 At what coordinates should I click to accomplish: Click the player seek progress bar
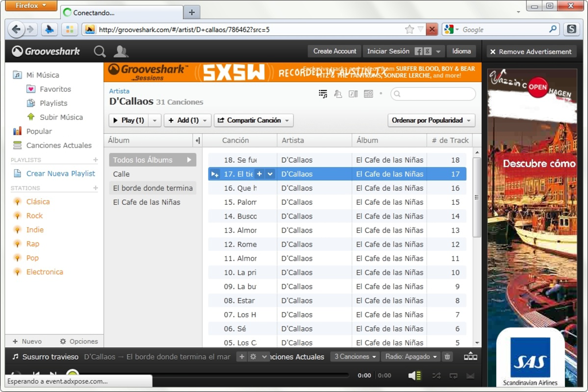click(x=211, y=375)
